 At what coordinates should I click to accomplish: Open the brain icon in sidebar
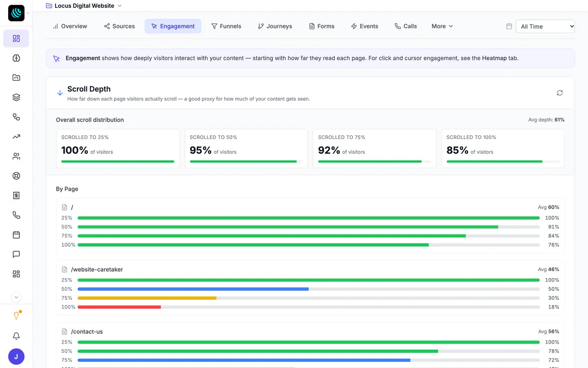click(x=16, y=58)
